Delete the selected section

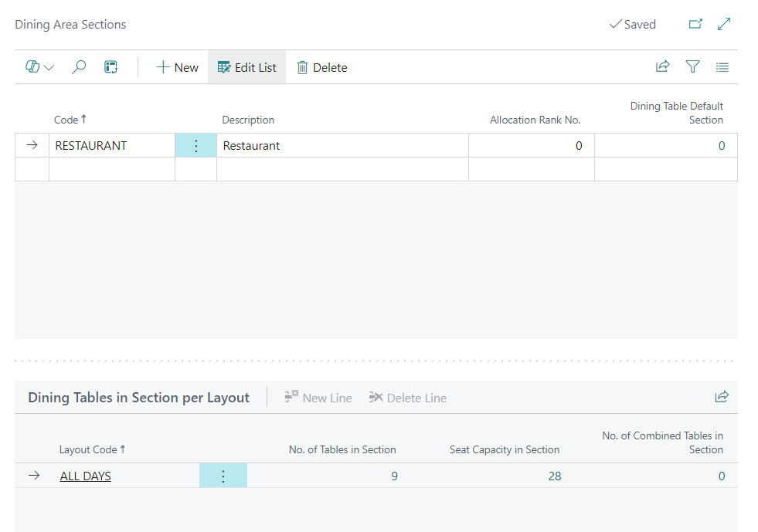(322, 67)
